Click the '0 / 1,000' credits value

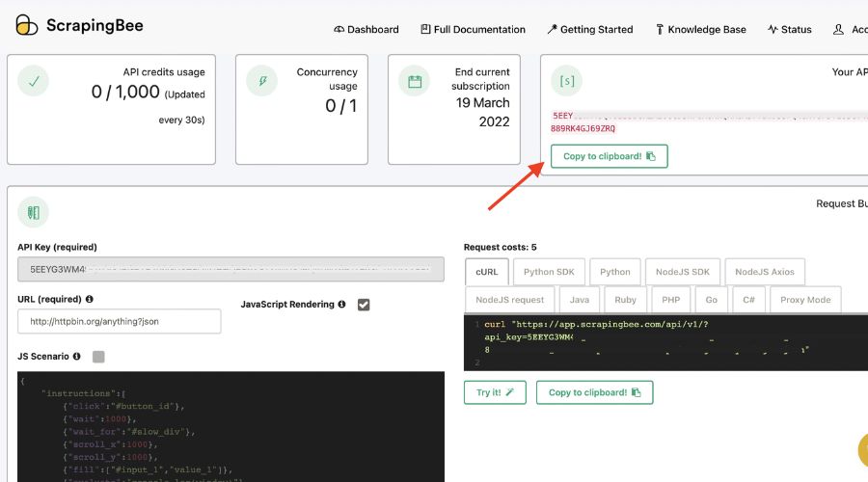[125, 92]
